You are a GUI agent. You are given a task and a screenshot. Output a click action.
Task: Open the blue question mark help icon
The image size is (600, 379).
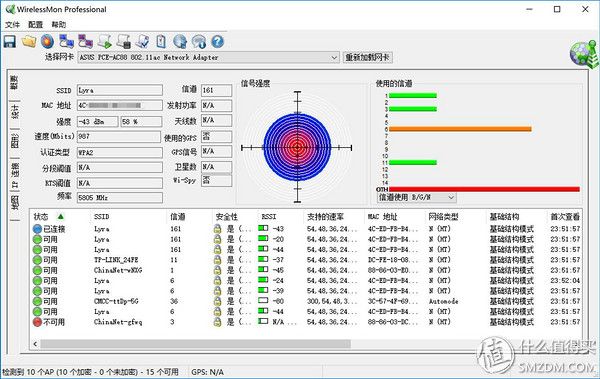[217, 41]
